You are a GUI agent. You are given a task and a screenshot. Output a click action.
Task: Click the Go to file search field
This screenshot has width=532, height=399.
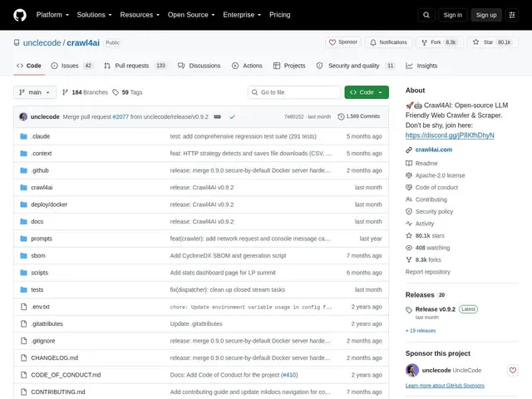point(294,92)
